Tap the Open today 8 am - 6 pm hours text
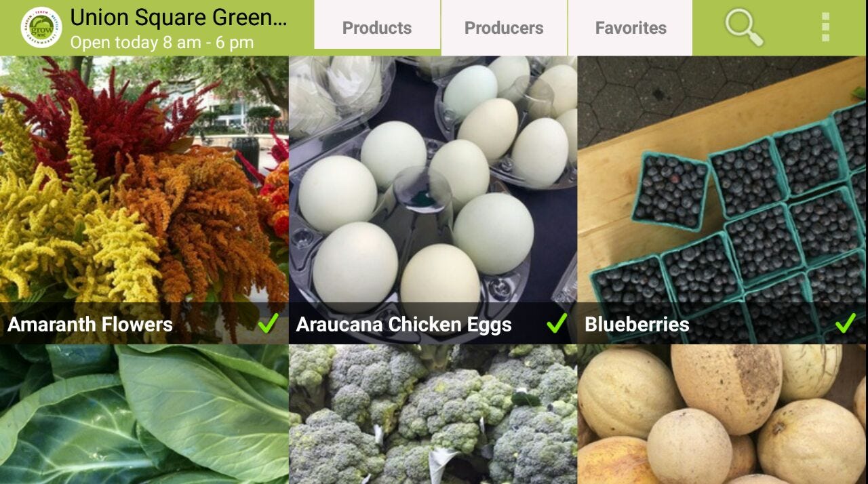Viewport: 868px width, 484px height. pyautogui.click(x=162, y=42)
